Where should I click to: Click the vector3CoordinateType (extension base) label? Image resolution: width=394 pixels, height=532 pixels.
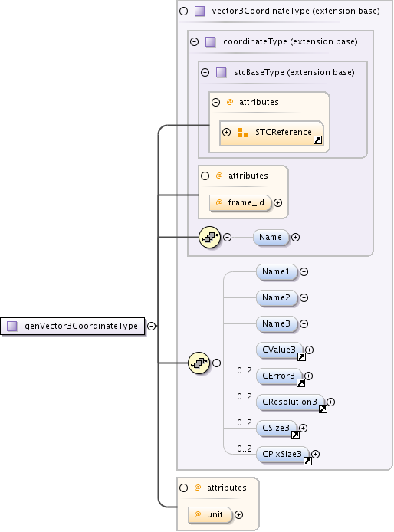(x=296, y=11)
